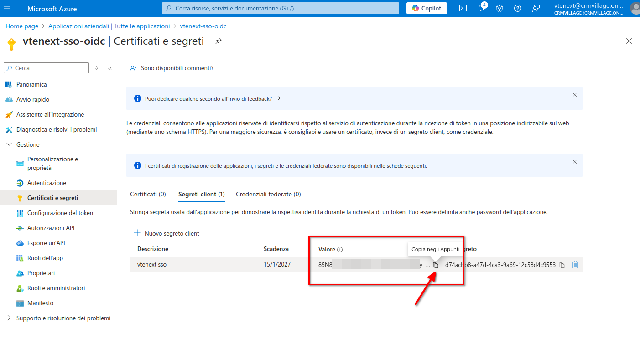Dismiss the feedback request banner
640x364 pixels.
(575, 95)
